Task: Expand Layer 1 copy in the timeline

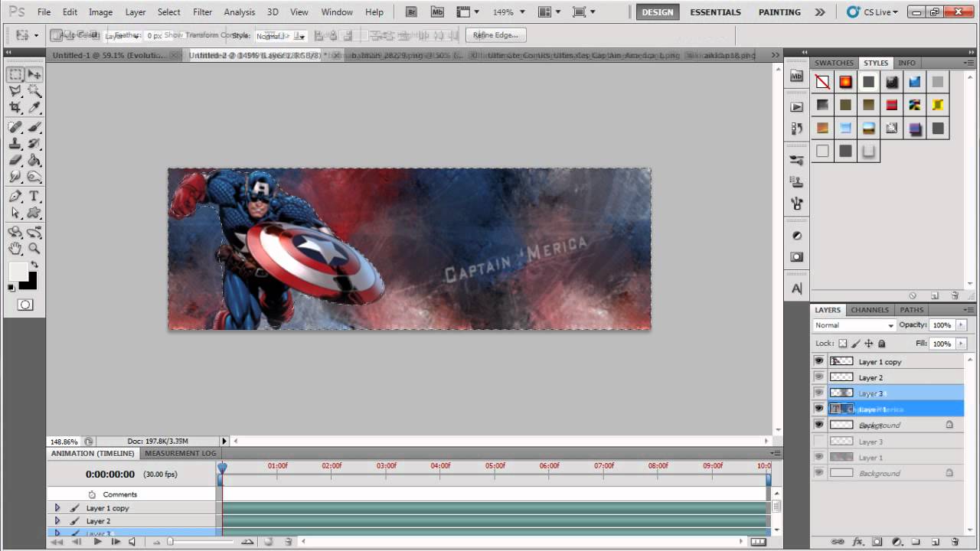Action: (57, 507)
